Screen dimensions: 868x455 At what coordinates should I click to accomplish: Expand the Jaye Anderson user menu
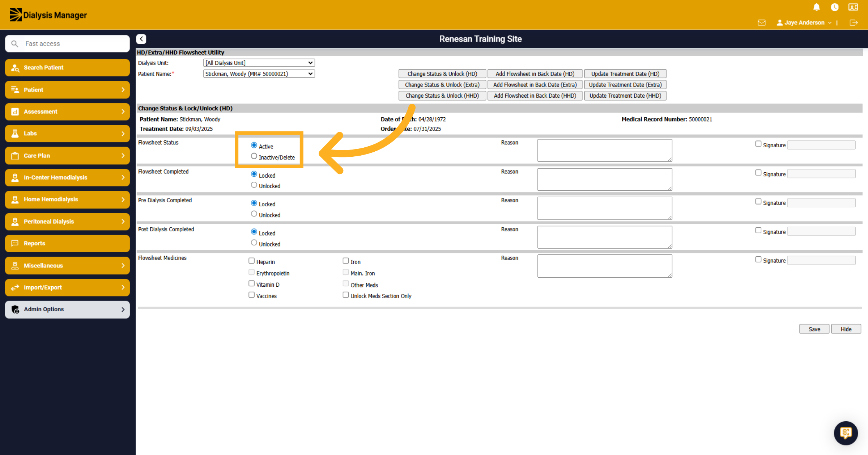[x=804, y=23]
